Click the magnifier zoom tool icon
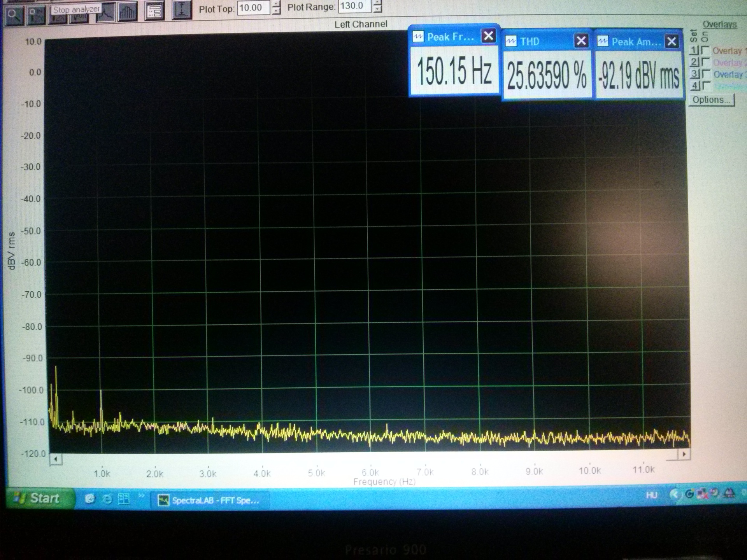The image size is (747, 560). click(14, 16)
